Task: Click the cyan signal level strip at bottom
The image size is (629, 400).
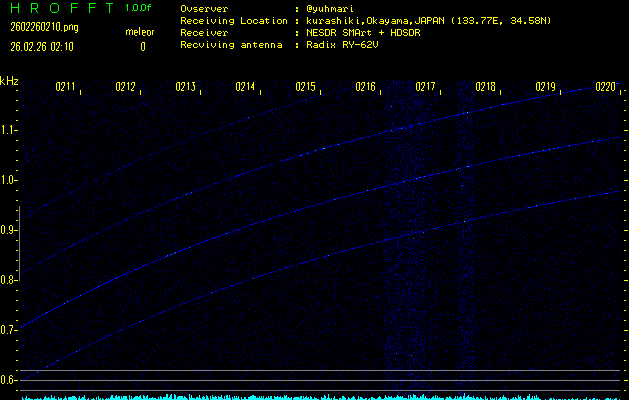Action: pyautogui.click(x=314, y=396)
